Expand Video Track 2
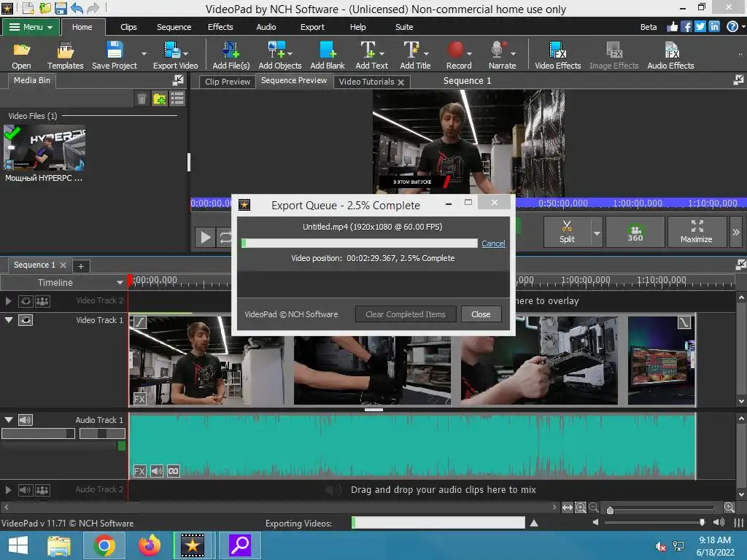The width and height of the screenshot is (747, 560). [8, 301]
